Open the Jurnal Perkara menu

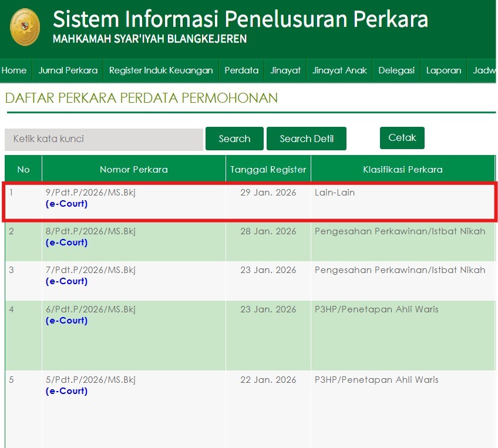(68, 70)
